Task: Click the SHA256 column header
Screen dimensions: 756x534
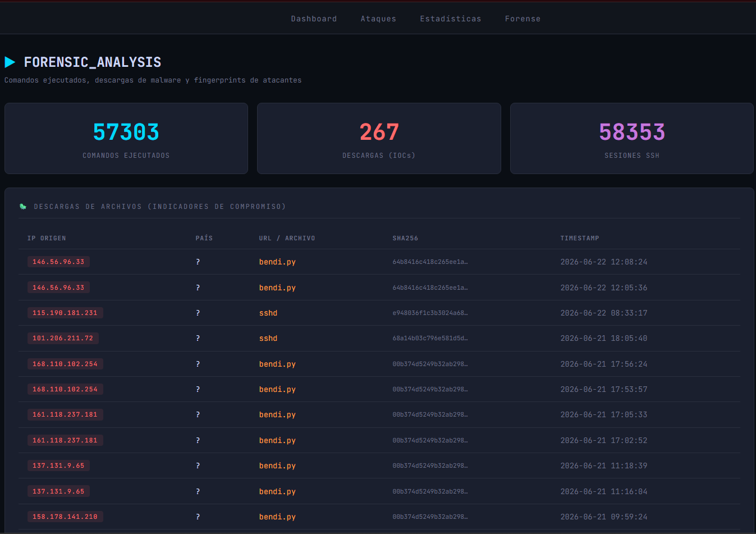Action: (405, 238)
